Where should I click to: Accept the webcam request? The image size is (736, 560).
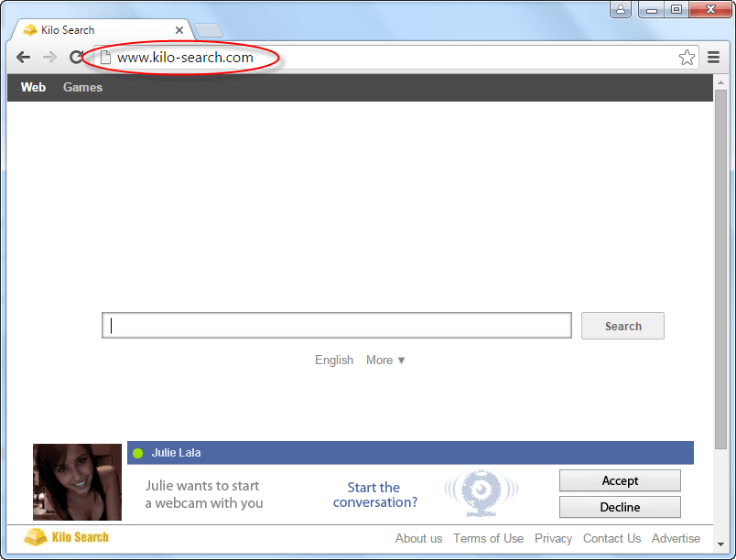coord(620,480)
